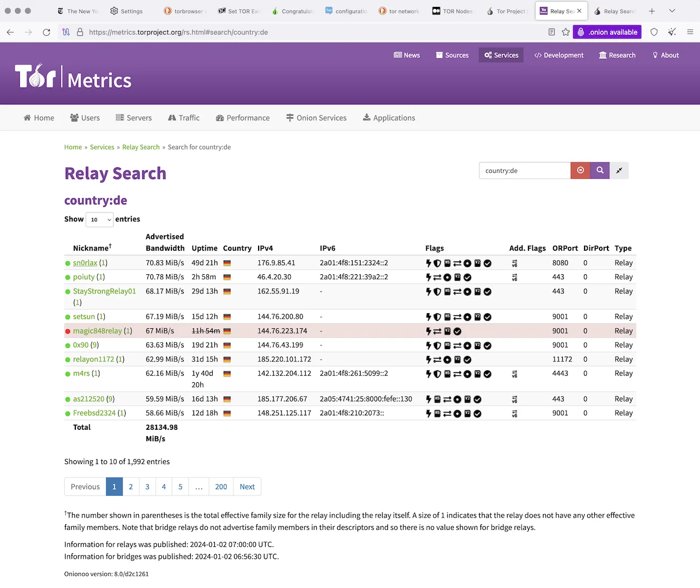This screenshot has width=700, height=588.
Task: Open the Users section
Action: (85, 118)
